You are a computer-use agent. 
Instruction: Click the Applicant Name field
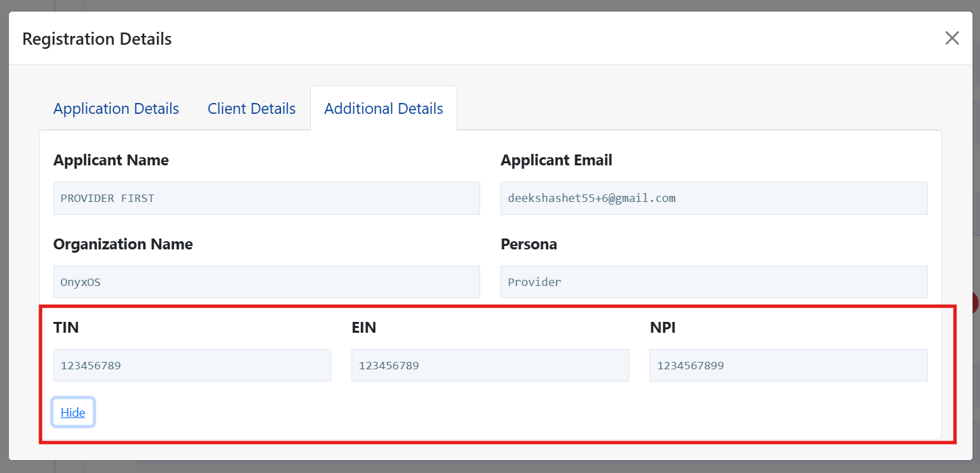[x=267, y=198]
